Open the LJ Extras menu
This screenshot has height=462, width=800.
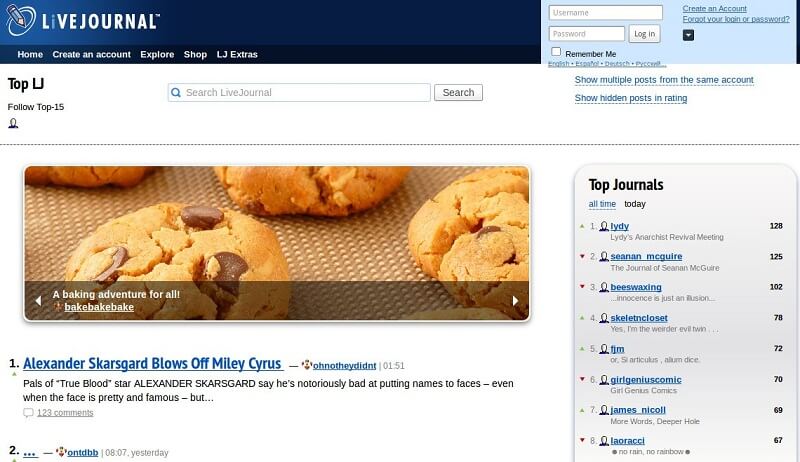(x=237, y=55)
